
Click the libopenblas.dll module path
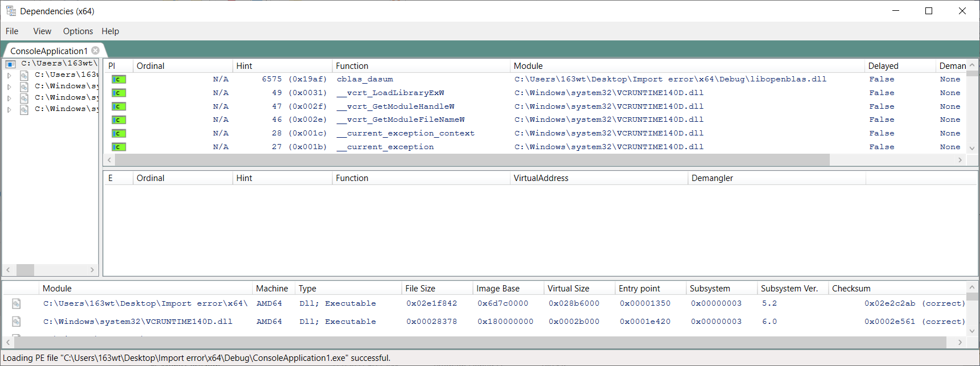670,79
